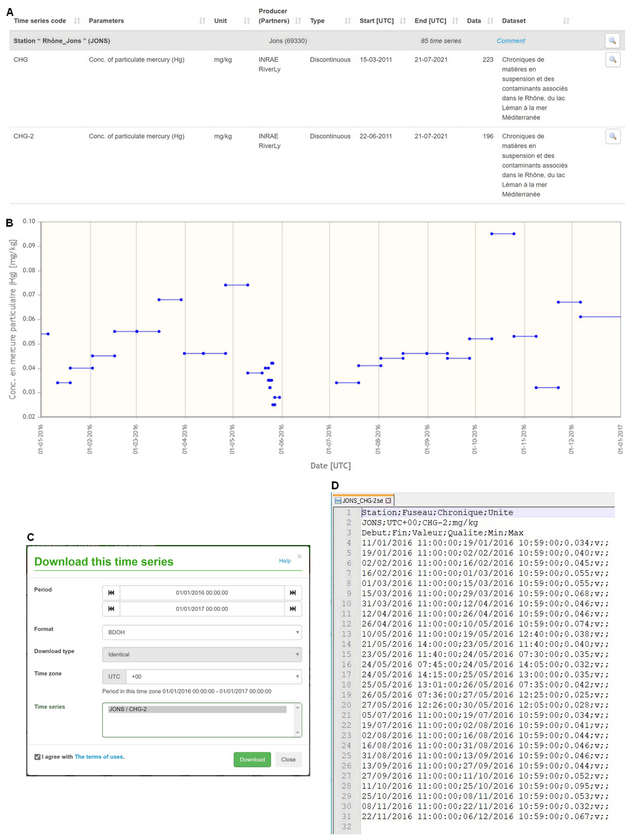
Task: Jump to first date in start period field
Action: coord(111,593)
